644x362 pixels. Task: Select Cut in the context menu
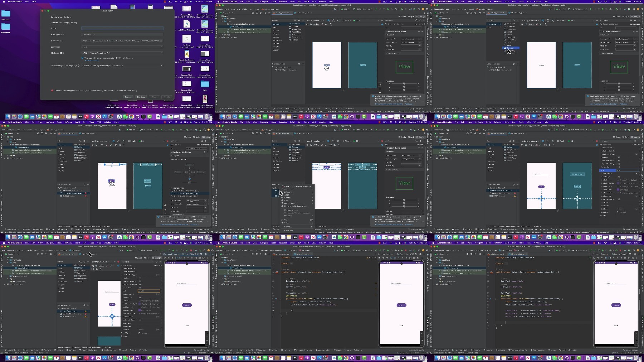(x=297, y=220)
